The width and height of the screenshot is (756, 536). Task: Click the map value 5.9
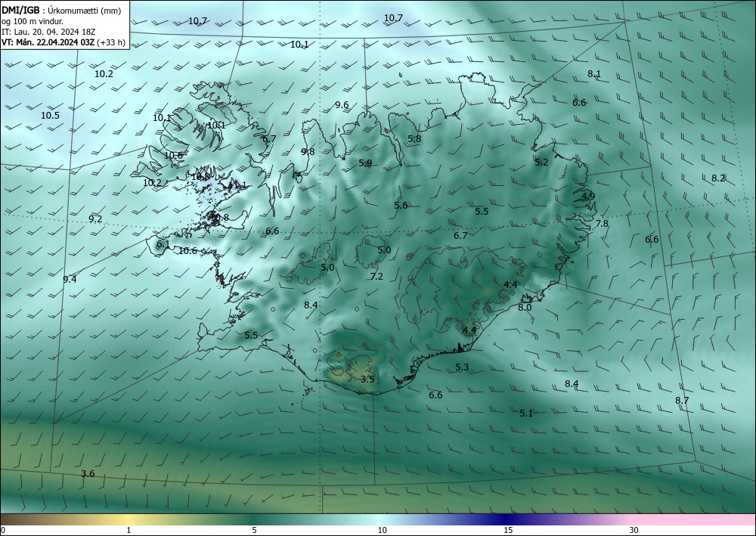coord(365,163)
